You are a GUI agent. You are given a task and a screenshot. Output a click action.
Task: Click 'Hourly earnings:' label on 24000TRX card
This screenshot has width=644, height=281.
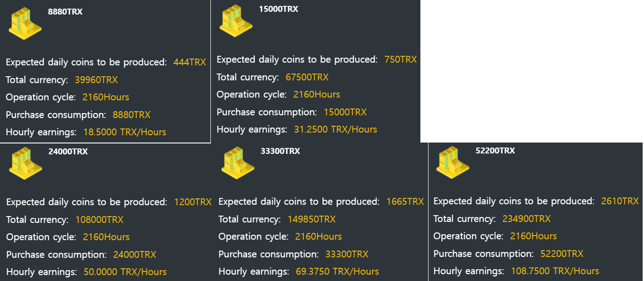point(41,272)
